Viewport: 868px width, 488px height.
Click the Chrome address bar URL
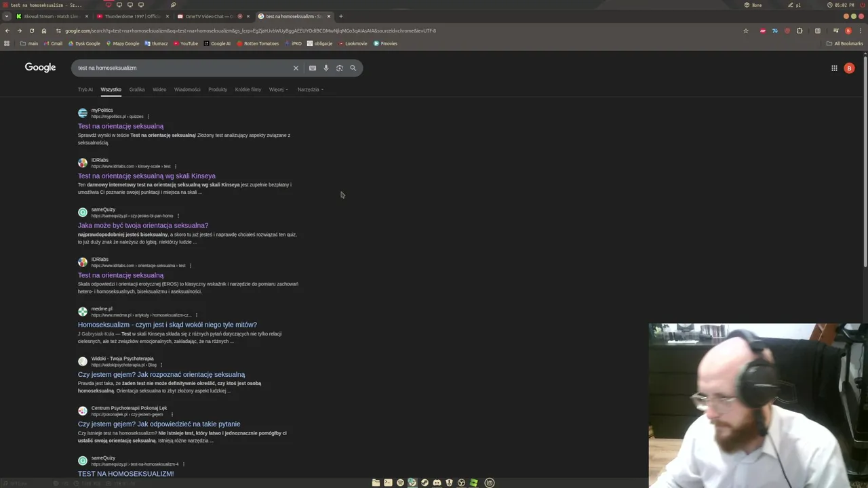pos(251,30)
